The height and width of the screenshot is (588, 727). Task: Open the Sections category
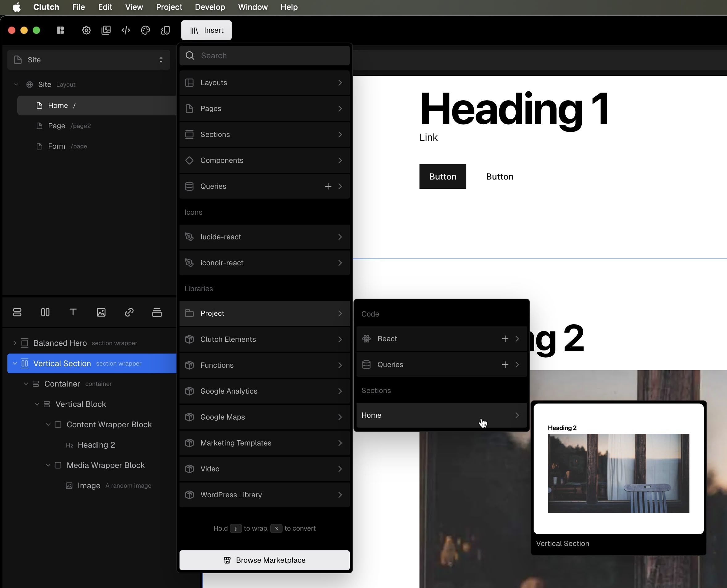tap(264, 135)
